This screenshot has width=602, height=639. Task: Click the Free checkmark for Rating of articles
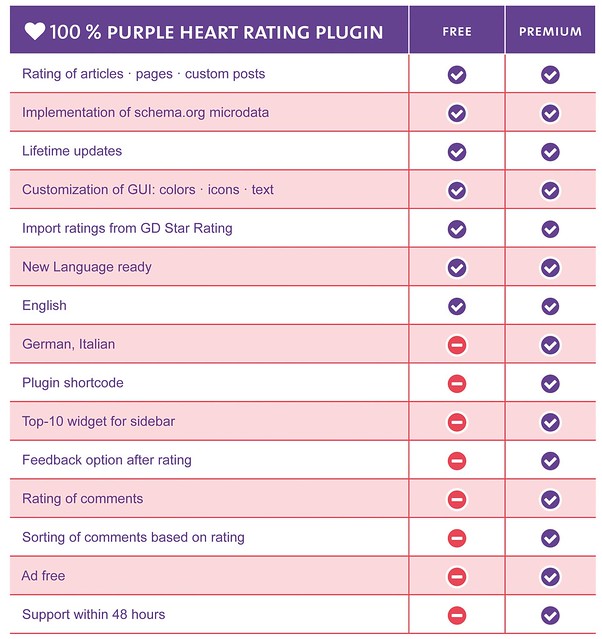[456, 75]
